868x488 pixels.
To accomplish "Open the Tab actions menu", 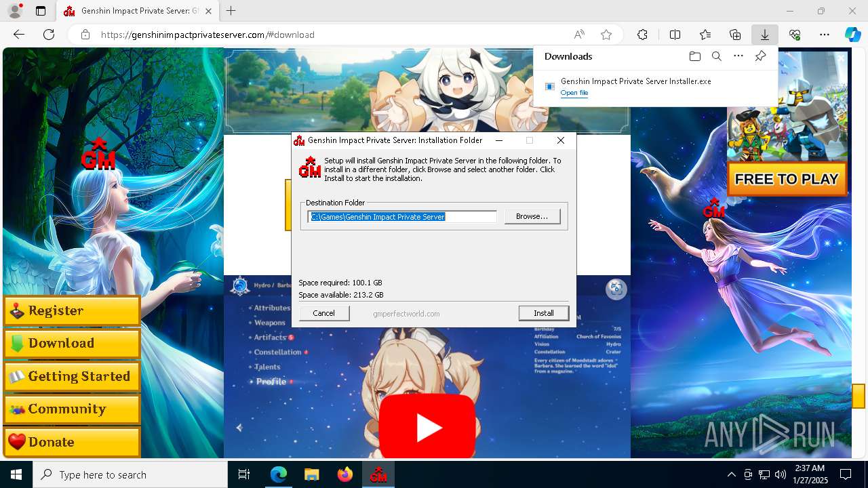I will 41,11.
